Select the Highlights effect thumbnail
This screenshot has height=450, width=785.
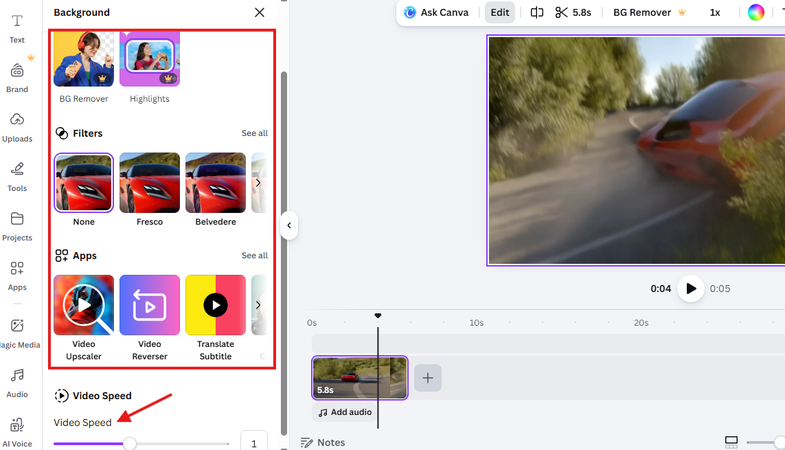pyautogui.click(x=150, y=59)
